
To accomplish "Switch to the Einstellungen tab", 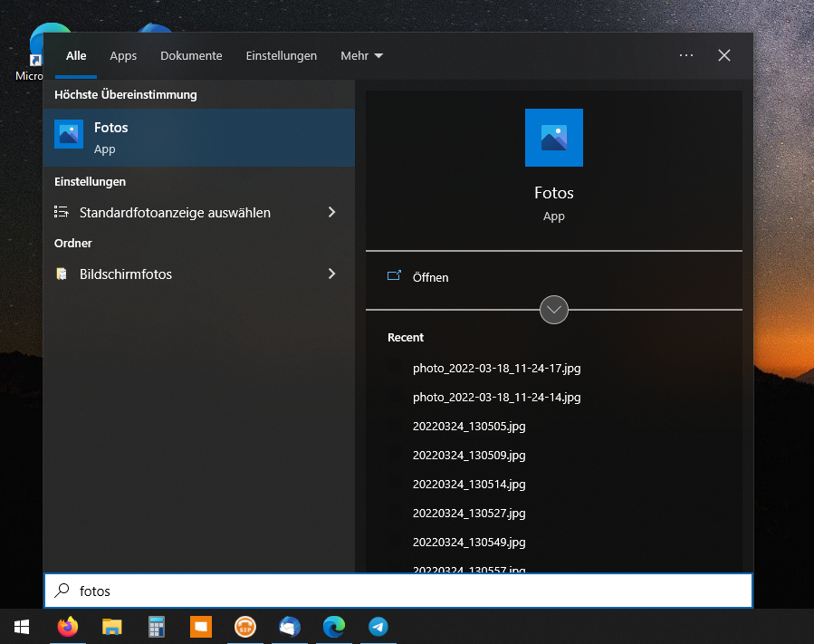I will 282,55.
